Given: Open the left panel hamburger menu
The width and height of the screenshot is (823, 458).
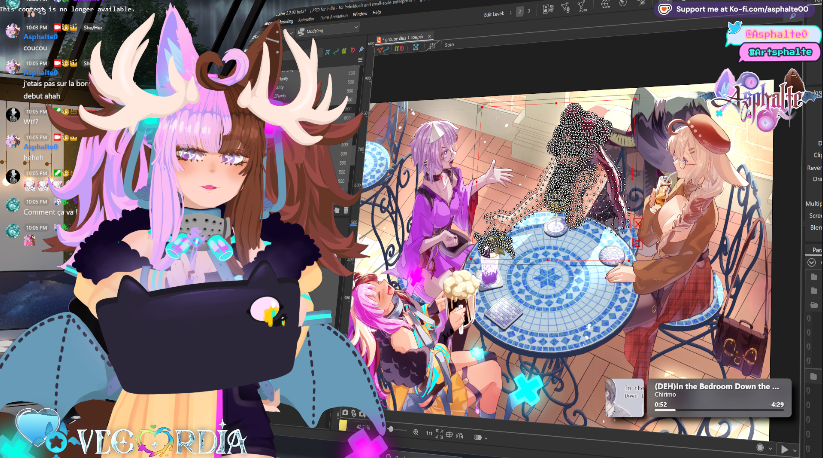Looking at the screenshot, I should point(360,60).
